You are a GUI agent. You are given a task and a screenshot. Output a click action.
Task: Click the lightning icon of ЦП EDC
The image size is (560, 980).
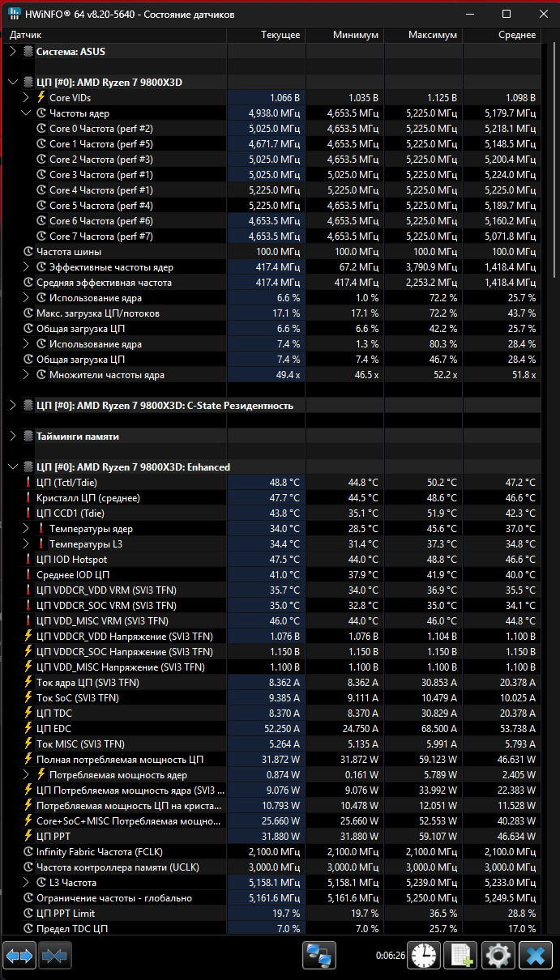tap(28, 729)
